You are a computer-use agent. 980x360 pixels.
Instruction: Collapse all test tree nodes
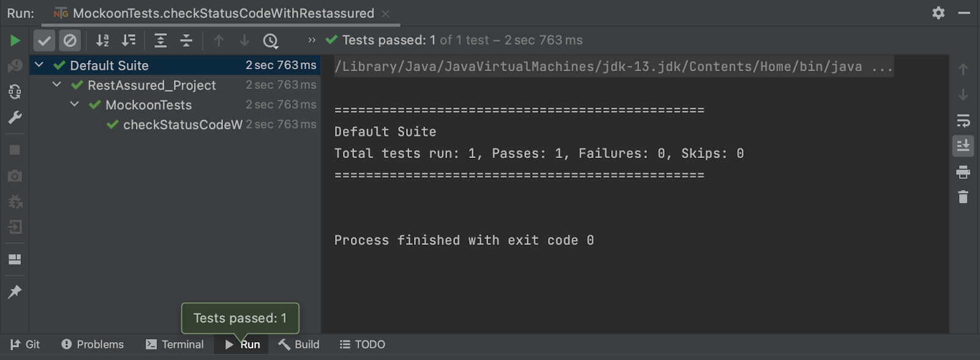186,40
